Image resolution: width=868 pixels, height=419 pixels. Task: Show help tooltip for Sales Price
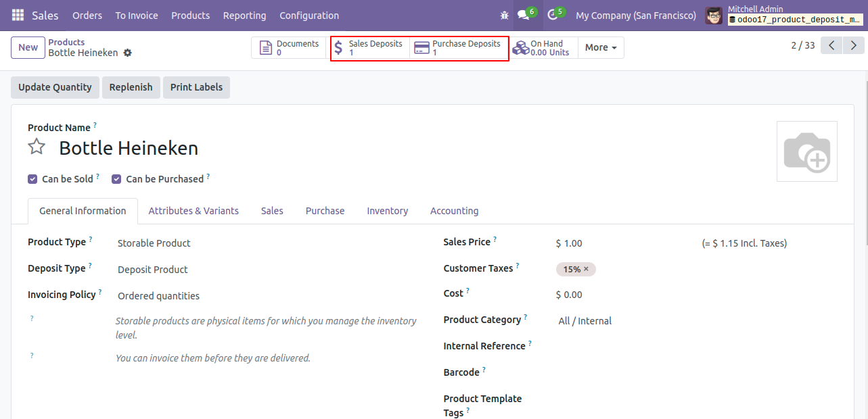pos(495,239)
